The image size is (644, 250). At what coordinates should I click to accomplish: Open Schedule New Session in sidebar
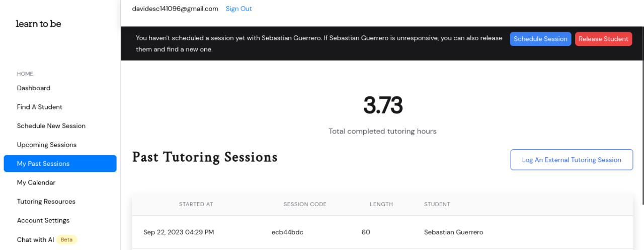tap(51, 126)
